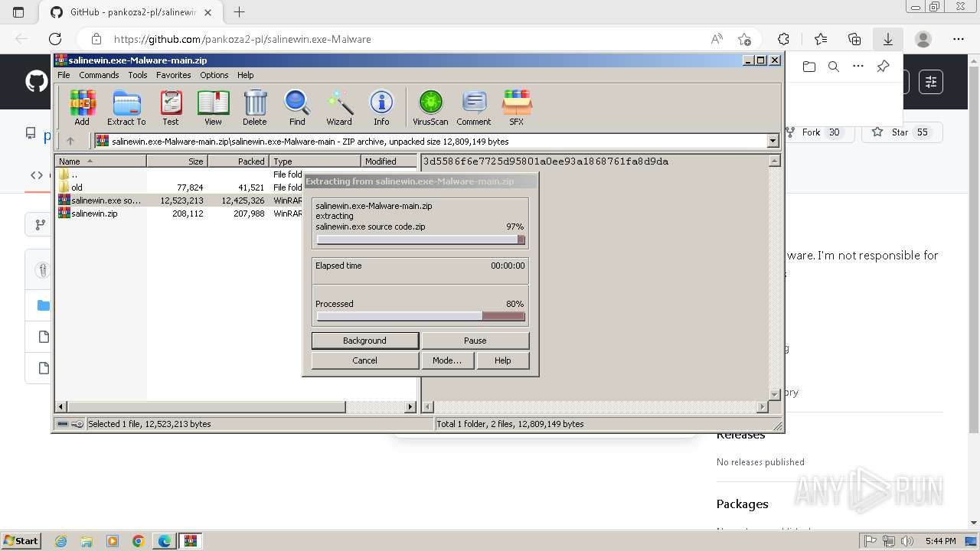The width and height of the screenshot is (980, 551).
Task: Sort file list by Packed column
Action: tap(238, 161)
